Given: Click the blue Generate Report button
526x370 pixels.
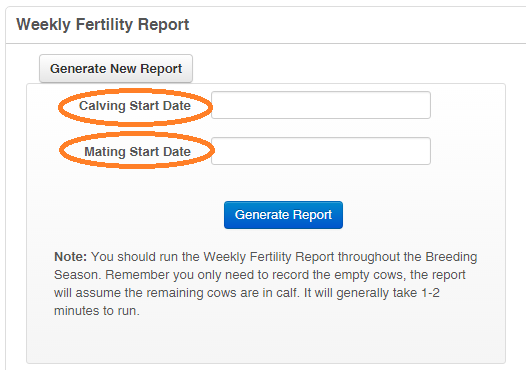Looking at the screenshot, I should (x=283, y=215).
